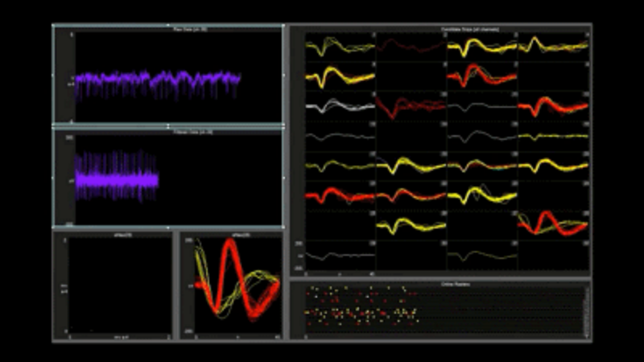The height and width of the screenshot is (362, 644).
Task: Click the top-edge resize handle of Raw Data panel
Action: pos(167,24)
